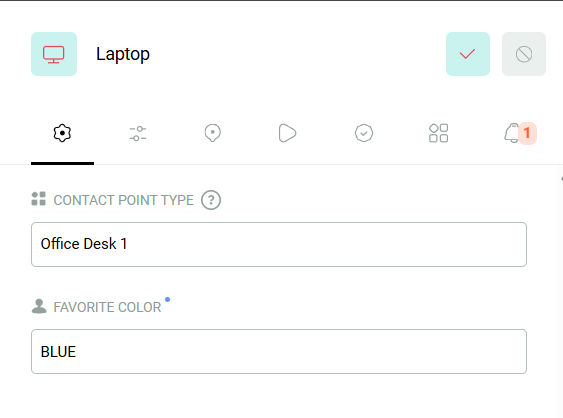
Task: Click the Laptop title text
Action: pos(123,54)
